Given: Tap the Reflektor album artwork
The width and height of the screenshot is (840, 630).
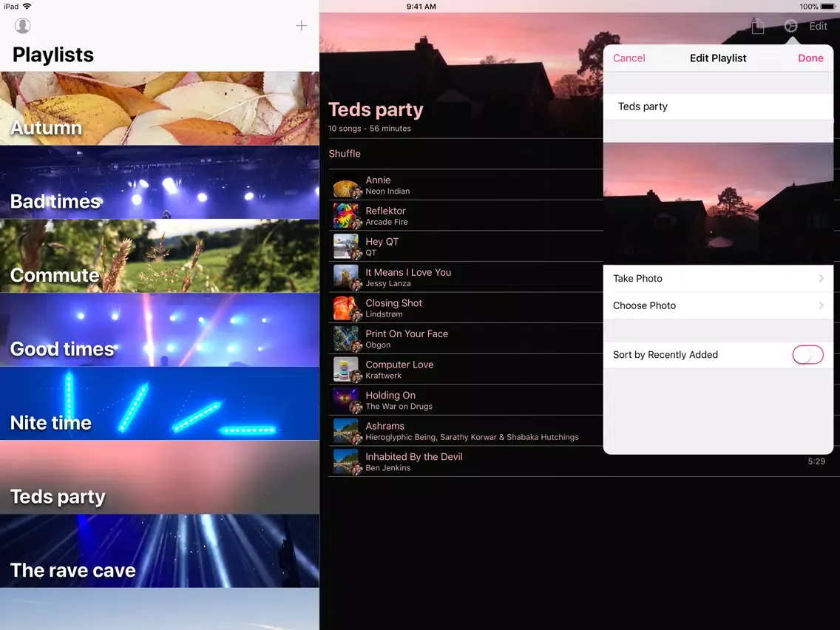Looking at the screenshot, I should click(346, 216).
